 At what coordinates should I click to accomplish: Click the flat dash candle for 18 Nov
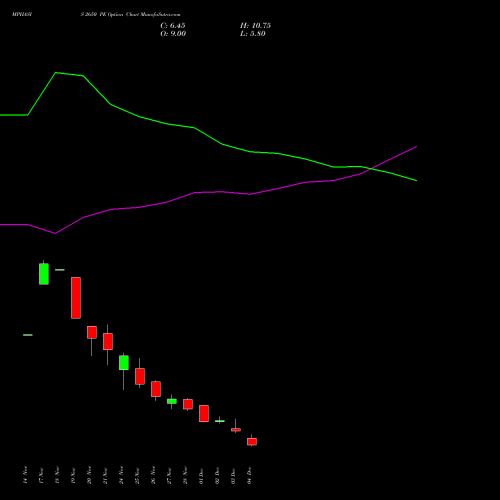coord(60,270)
